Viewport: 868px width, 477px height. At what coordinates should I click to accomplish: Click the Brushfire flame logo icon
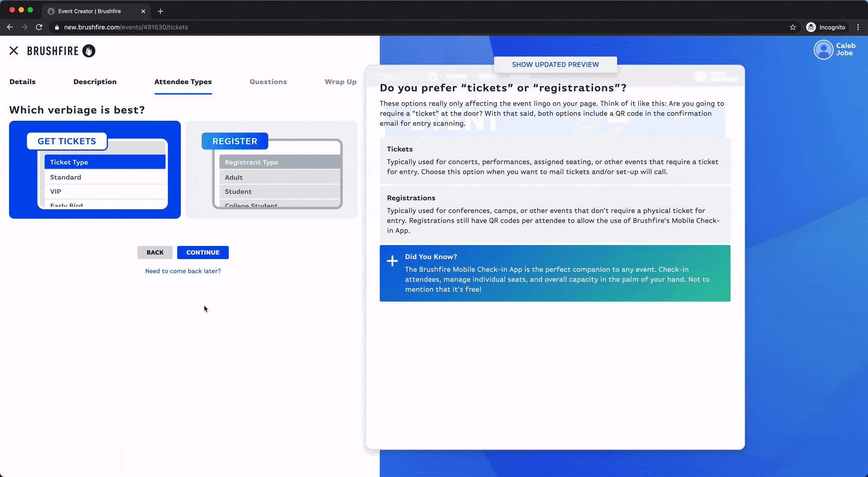[89, 51]
